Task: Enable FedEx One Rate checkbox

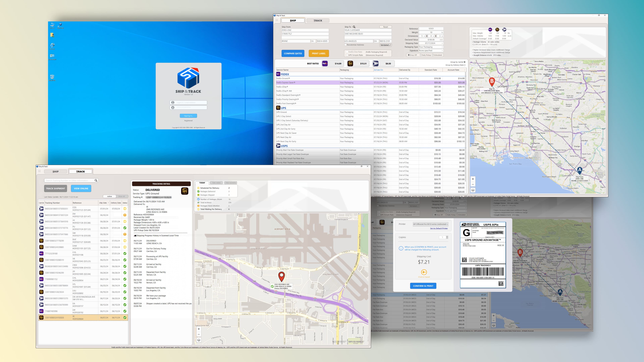Action: pyautogui.click(x=347, y=52)
